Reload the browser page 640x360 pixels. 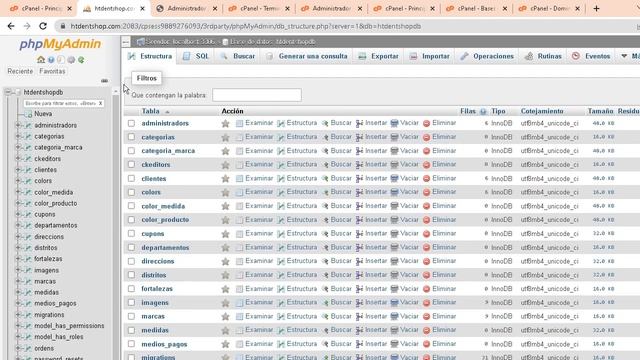[x=43, y=26]
